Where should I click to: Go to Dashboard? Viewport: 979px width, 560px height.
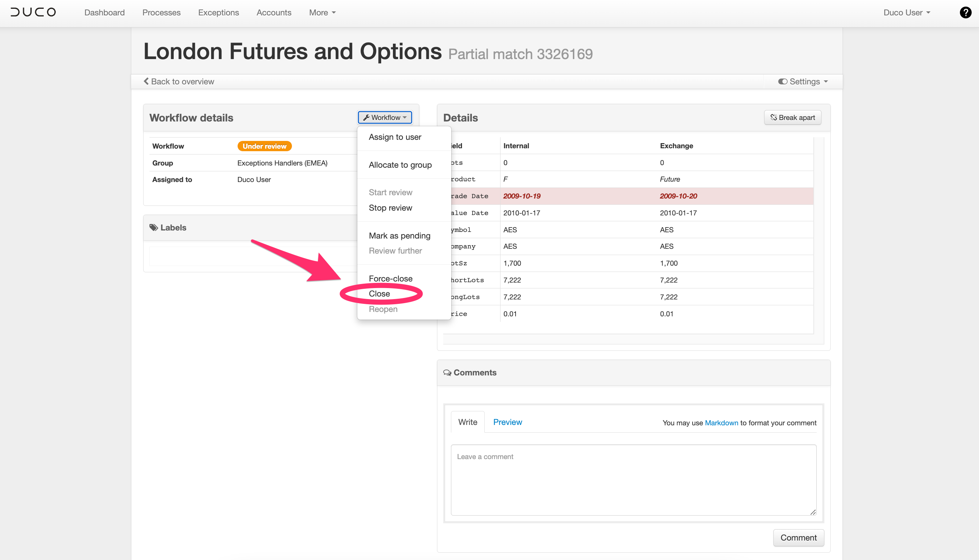tap(104, 12)
